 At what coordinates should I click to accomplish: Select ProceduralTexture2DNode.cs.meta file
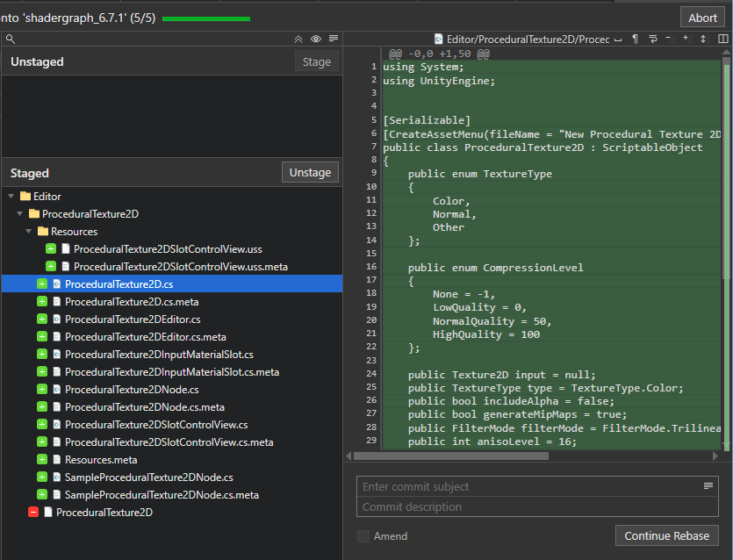[x=172, y=406]
